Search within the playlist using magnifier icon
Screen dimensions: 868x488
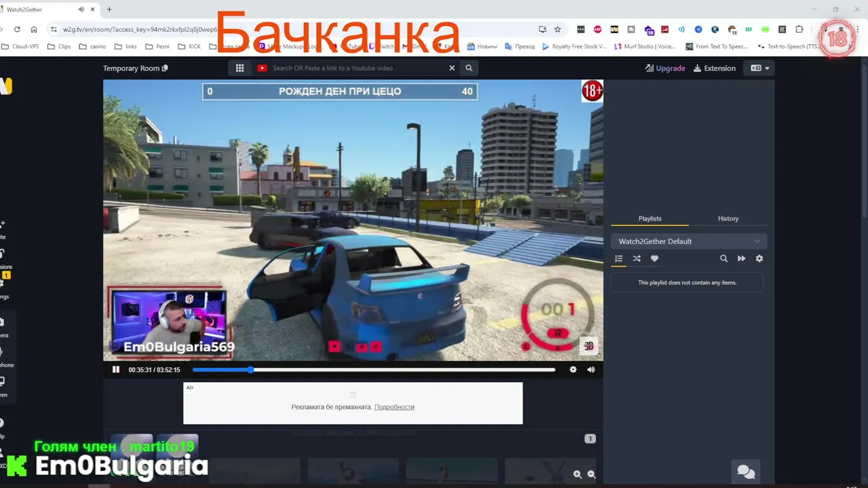pos(724,258)
